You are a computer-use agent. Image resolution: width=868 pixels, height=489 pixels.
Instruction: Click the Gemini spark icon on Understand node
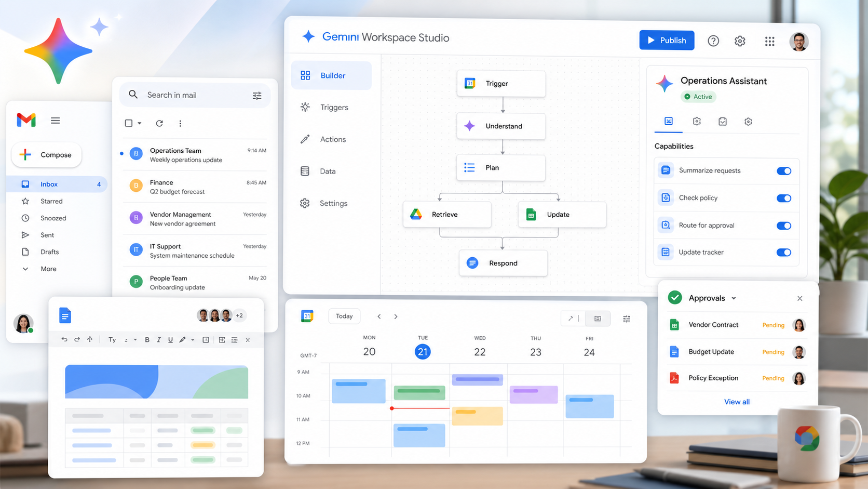[469, 126]
